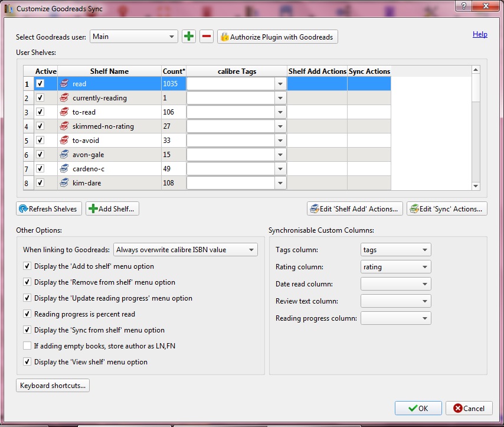Screen dimensions: 504x427
Task: Click the Count* column header
Action: coord(174,71)
